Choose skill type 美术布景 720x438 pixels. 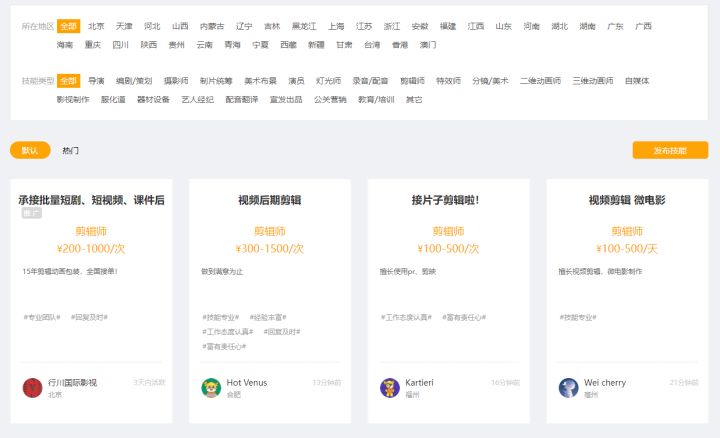coord(260,81)
